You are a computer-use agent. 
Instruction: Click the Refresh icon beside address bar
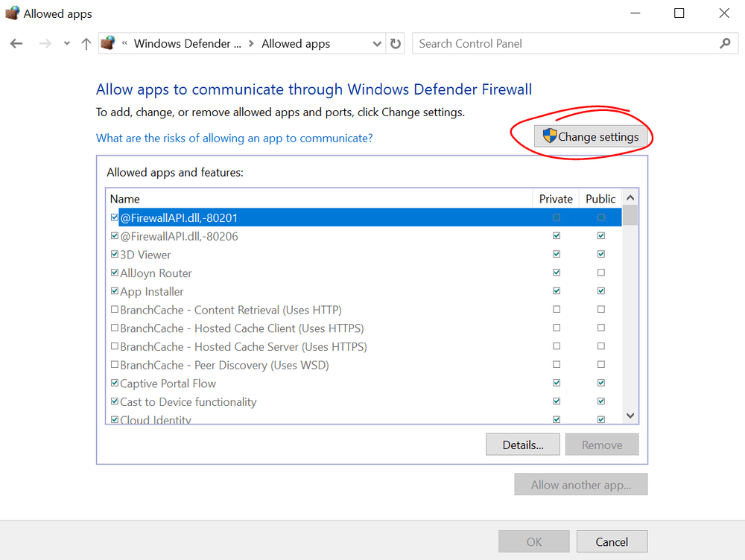click(x=396, y=44)
